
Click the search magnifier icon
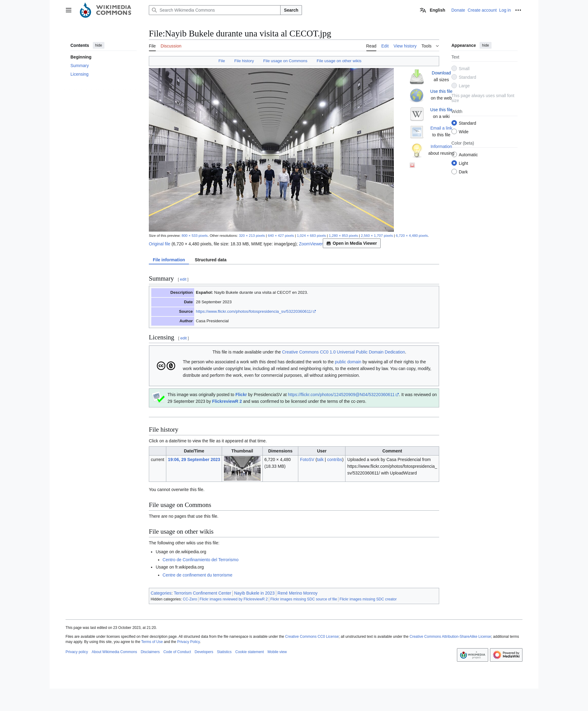coord(154,10)
